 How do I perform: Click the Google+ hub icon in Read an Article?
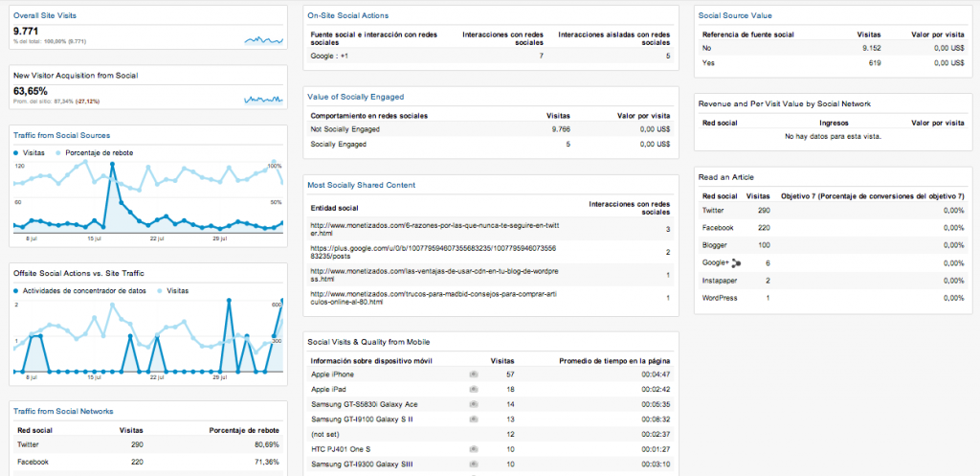[737, 262]
